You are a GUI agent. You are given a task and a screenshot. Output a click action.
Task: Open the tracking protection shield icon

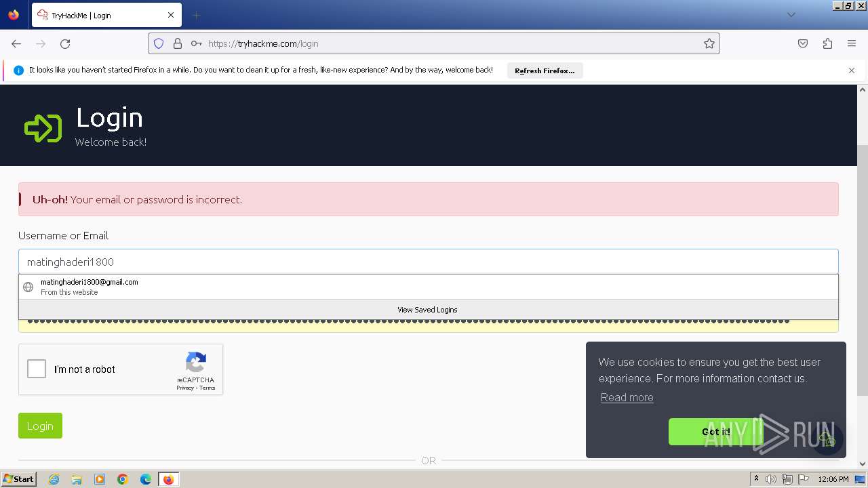(x=159, y=43)
